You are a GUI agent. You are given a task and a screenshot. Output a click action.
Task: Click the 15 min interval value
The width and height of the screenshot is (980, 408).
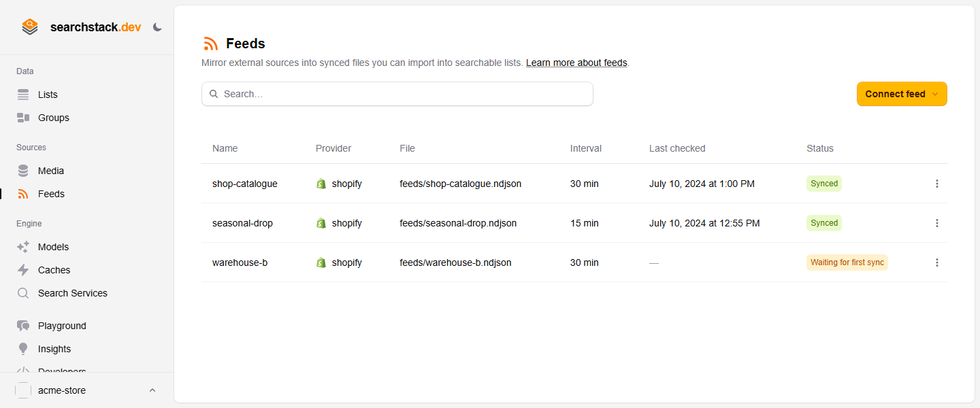click(x=585, y=223)
